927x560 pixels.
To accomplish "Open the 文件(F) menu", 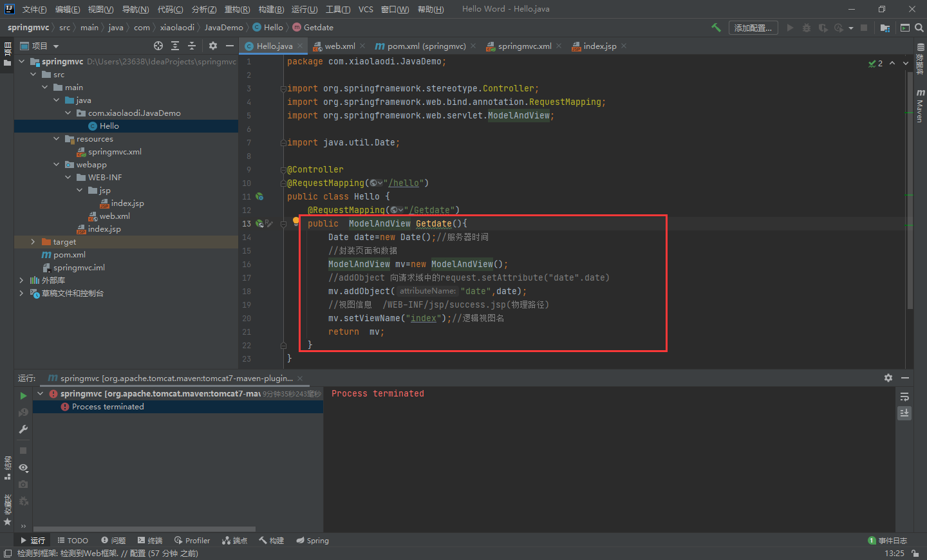I will (34, 9).
